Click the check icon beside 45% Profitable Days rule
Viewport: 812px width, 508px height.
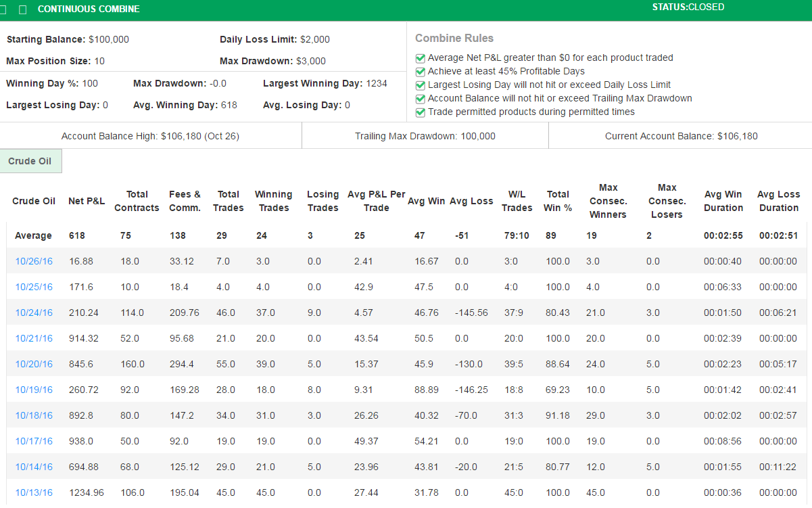click(420, 72)
